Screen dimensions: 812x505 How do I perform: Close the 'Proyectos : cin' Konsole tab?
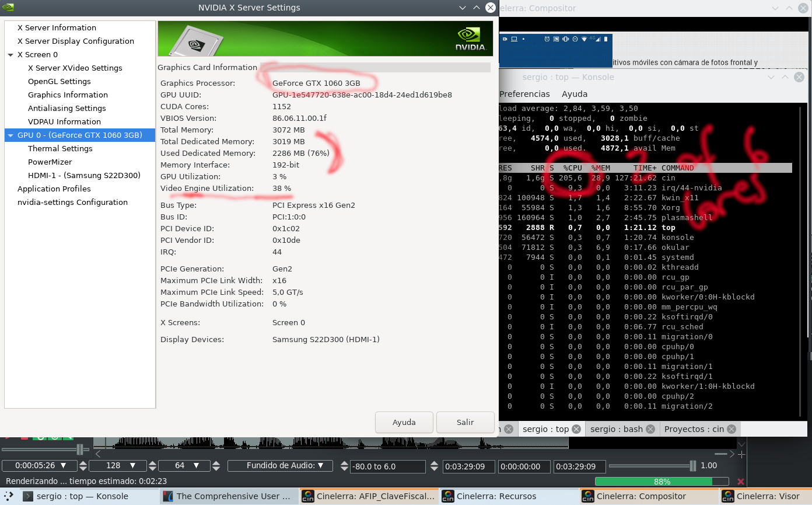point(731,429)
